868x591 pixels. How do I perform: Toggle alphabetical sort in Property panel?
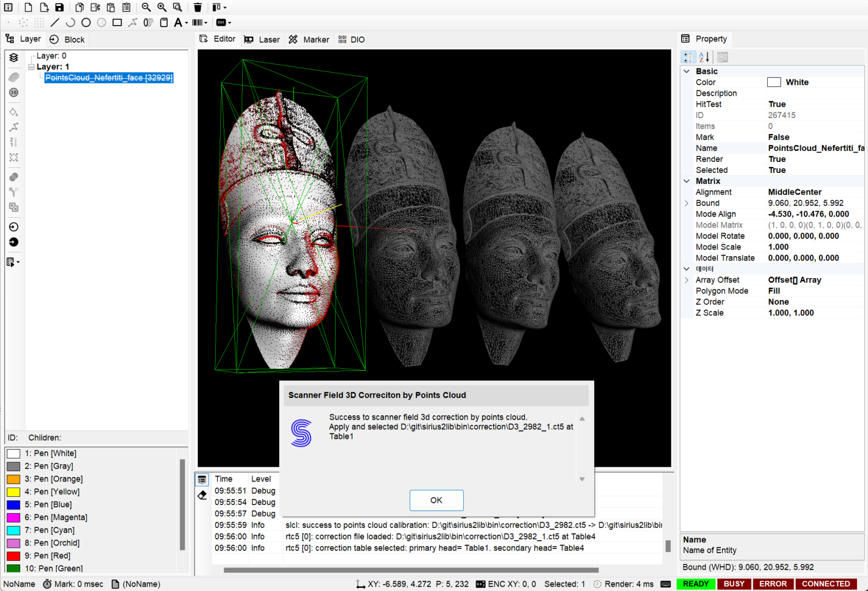(x=704, y=57)
